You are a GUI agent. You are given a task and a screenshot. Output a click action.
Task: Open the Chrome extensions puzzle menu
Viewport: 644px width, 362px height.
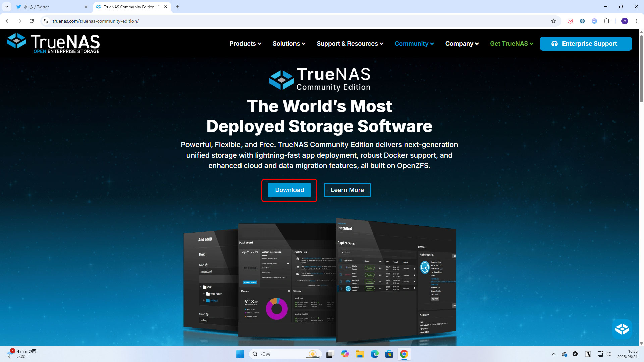pyautogui.click(x=606, y=21)
